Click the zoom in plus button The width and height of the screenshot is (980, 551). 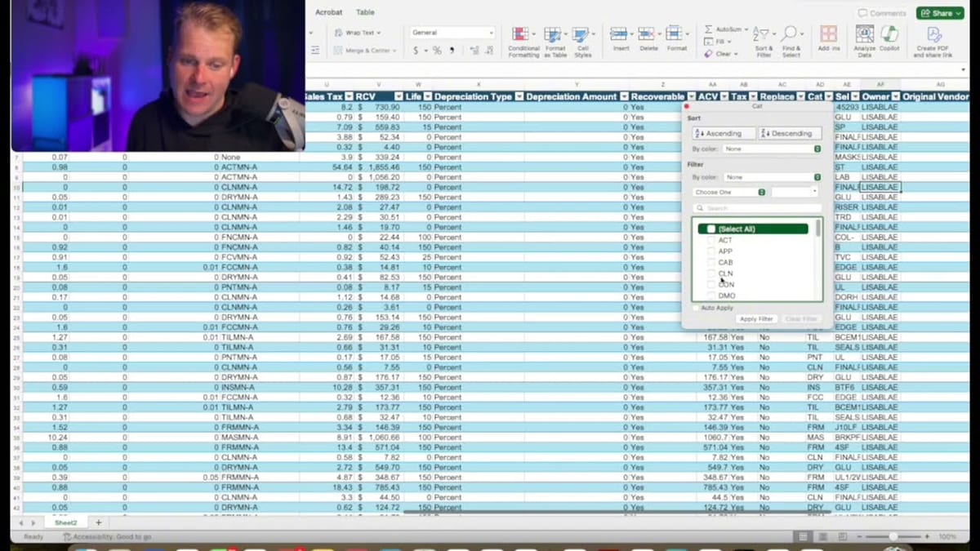[x=928, y=537]
